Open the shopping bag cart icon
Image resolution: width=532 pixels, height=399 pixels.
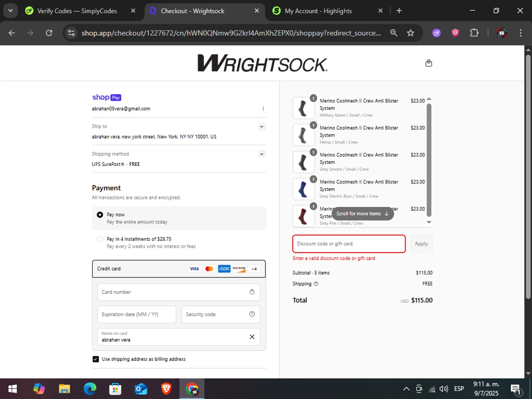tap(428, 63)
